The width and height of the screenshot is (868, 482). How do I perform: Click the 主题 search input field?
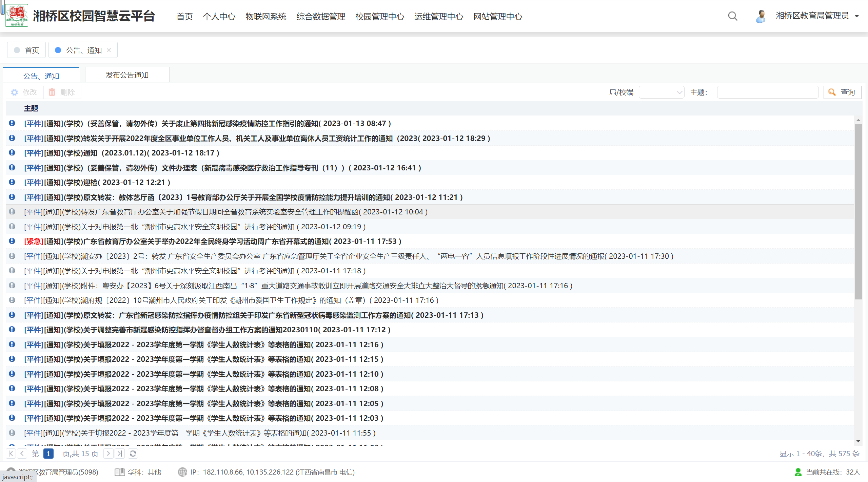[x=768, y=92]
